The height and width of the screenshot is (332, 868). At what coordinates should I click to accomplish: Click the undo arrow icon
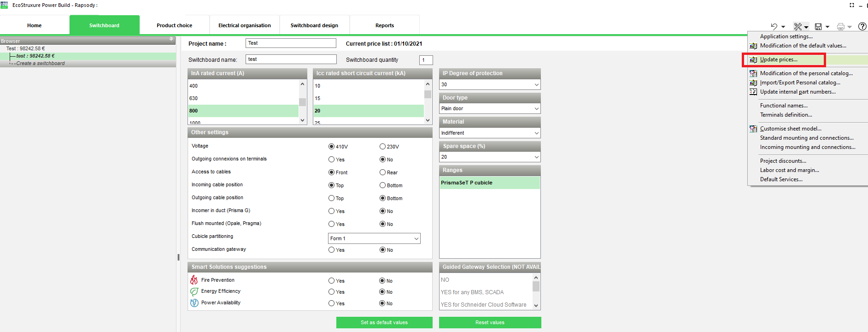(774, 26)
